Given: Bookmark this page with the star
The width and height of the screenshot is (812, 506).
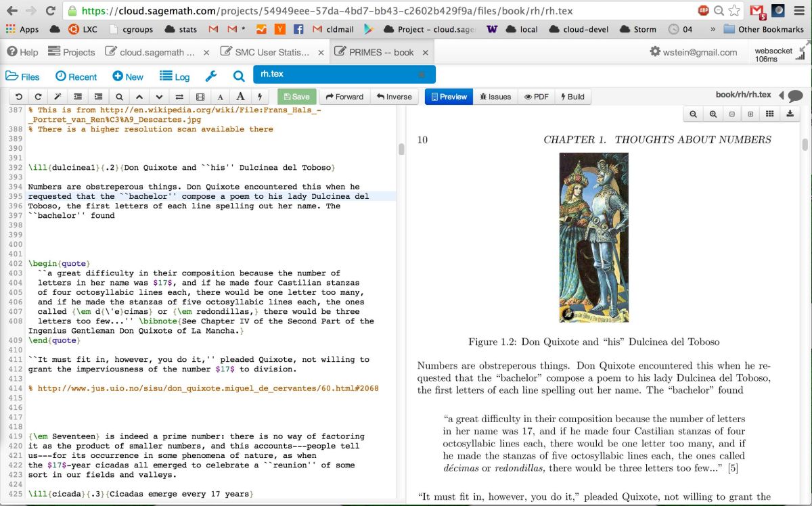Looking at the screenshot, I should [735, 11].
